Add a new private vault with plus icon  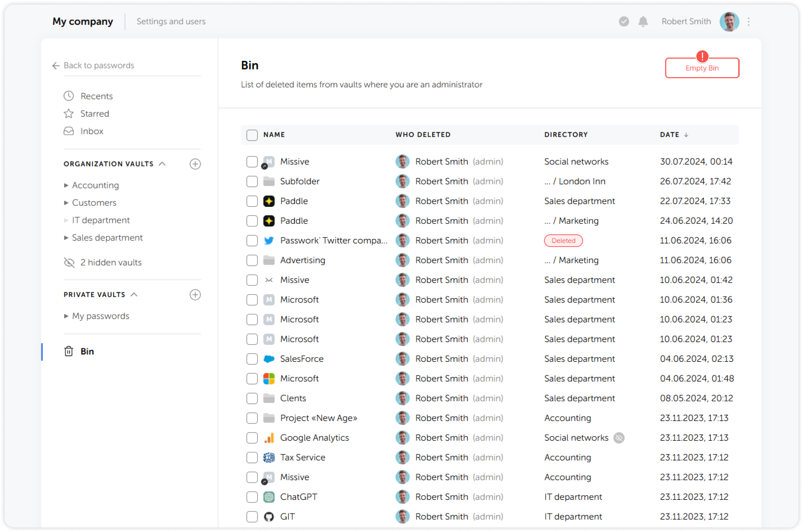[195, 295]
